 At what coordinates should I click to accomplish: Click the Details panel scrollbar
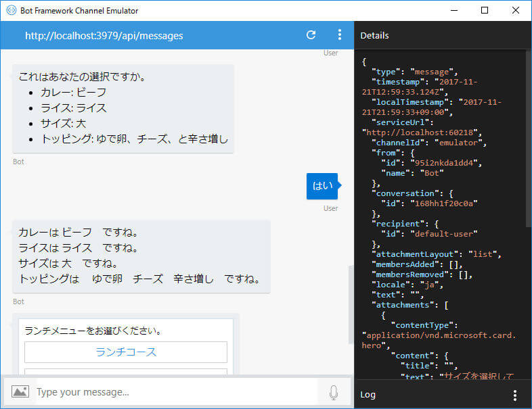(528, 139)
